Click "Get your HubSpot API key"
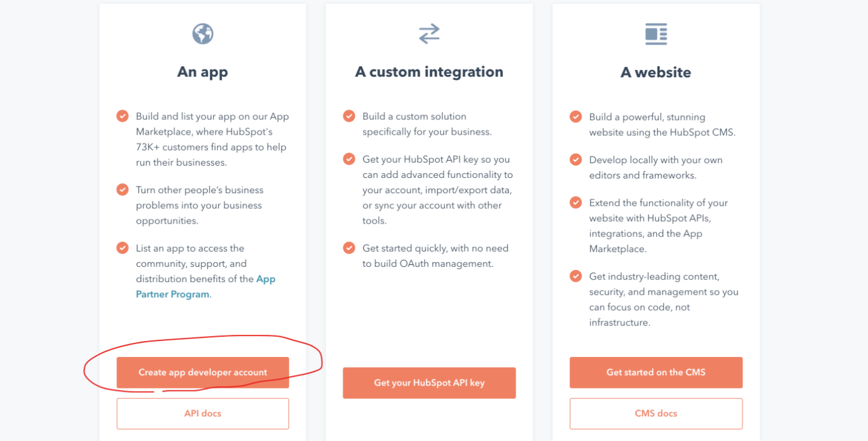The height and width of the screenshot is (441, 868). point(429,383)
